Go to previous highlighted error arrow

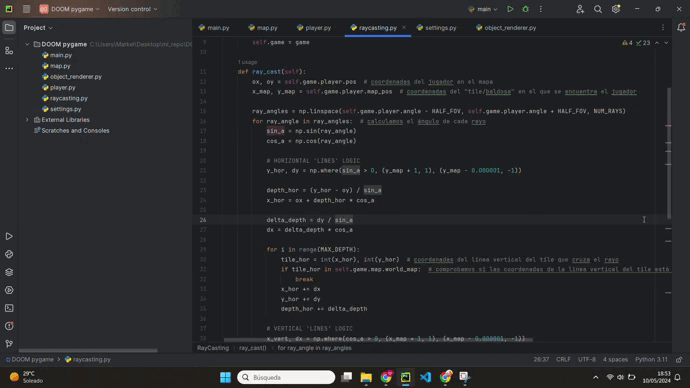pos(657,43)
